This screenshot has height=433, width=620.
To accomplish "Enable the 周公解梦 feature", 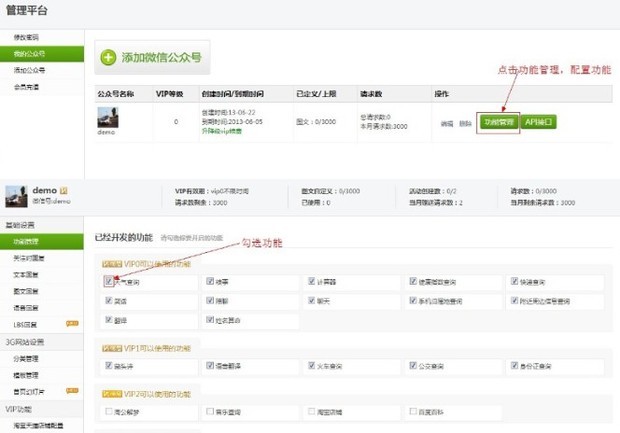I will (109, 411).
